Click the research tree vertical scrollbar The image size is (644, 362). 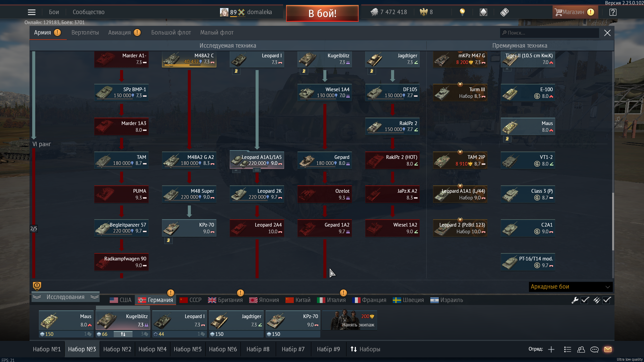613,221
